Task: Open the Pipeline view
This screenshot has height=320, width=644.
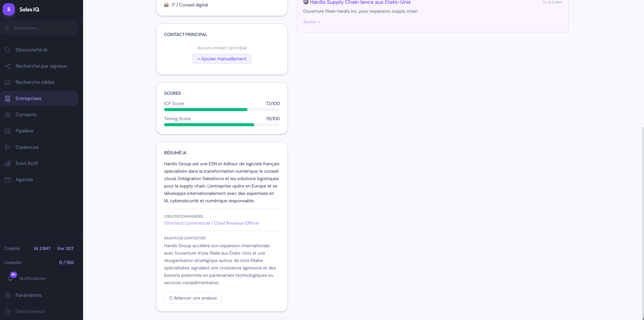Action: (39, 131)
